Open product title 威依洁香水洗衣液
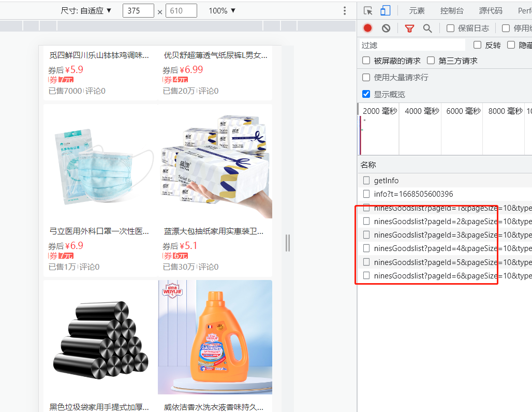The height and width of the screenshot is (412, 532). point(213,407)
